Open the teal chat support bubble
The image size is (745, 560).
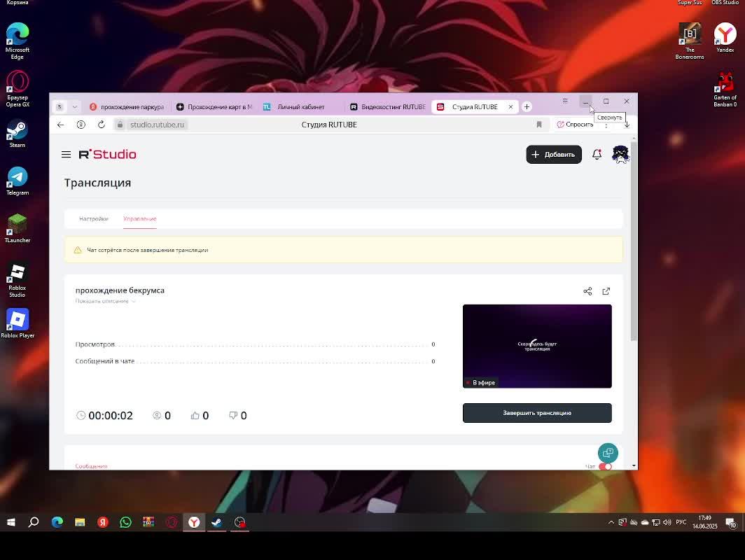pos(608,453)
